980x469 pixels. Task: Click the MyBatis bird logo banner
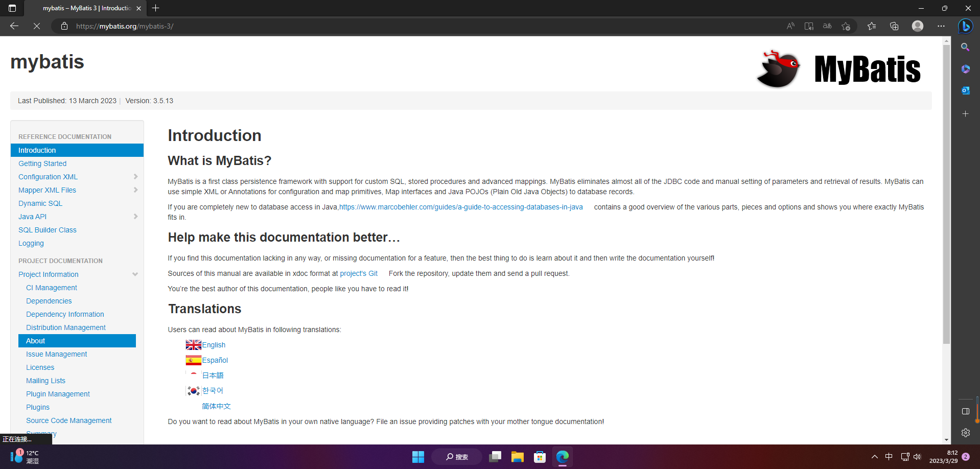(x=839, y=69)
